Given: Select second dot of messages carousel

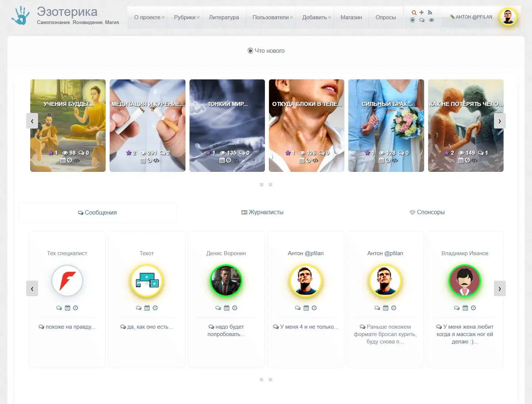Looking at the screenshot, I should [270, 380].
